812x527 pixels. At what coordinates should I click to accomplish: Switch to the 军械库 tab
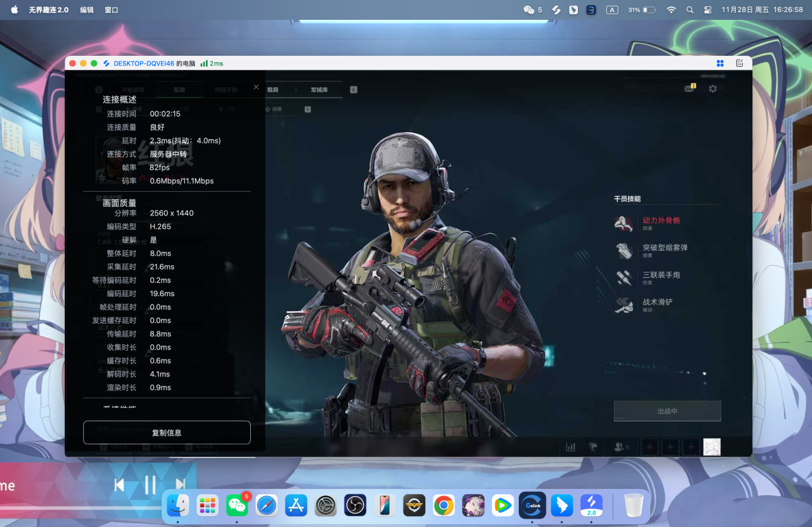pyautogui.click(x=319, y=90)
